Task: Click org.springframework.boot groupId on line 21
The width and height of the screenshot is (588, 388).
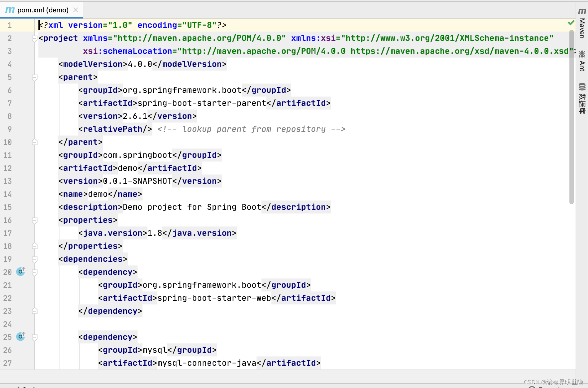Action: pos(202,285)
